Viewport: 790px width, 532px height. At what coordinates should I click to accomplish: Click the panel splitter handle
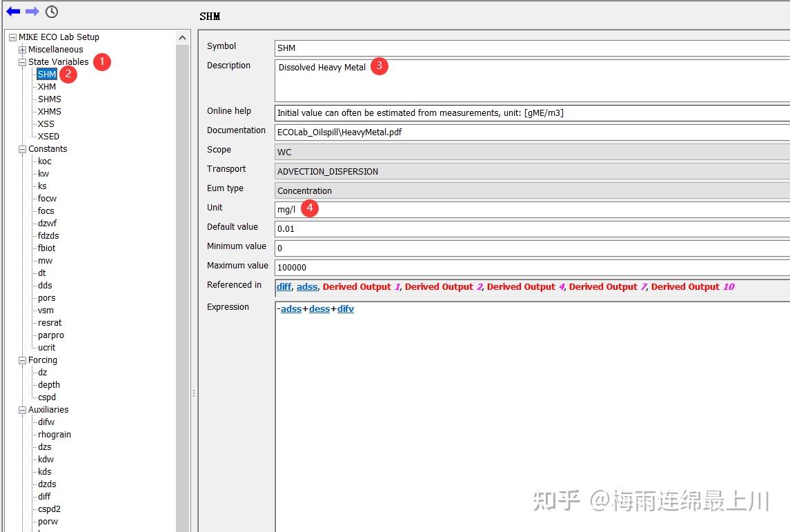pyautogui.click(x=193, y=393)
